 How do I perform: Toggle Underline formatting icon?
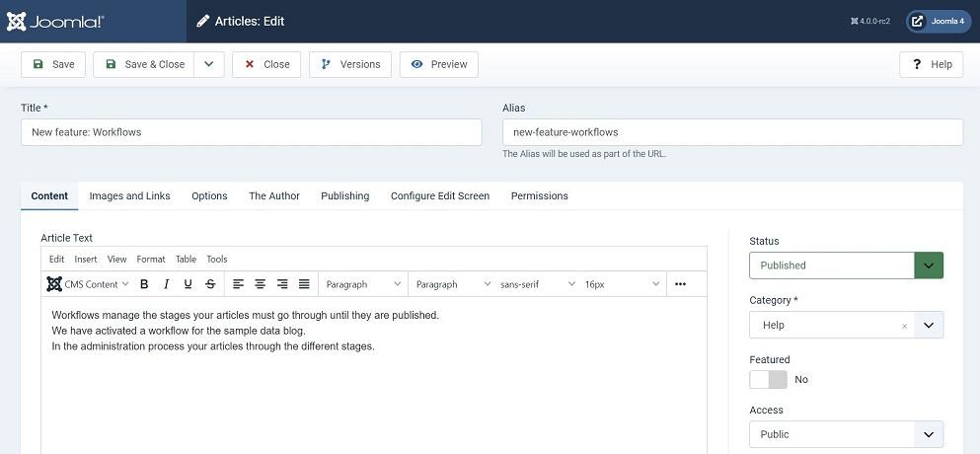pyautogui.click(x=188, y=284)
